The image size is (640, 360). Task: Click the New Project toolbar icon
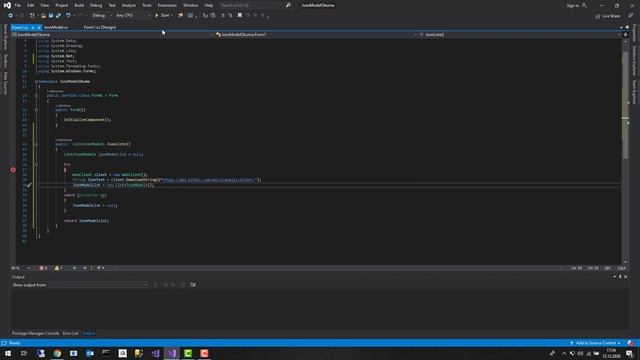(x=32, y=16)
